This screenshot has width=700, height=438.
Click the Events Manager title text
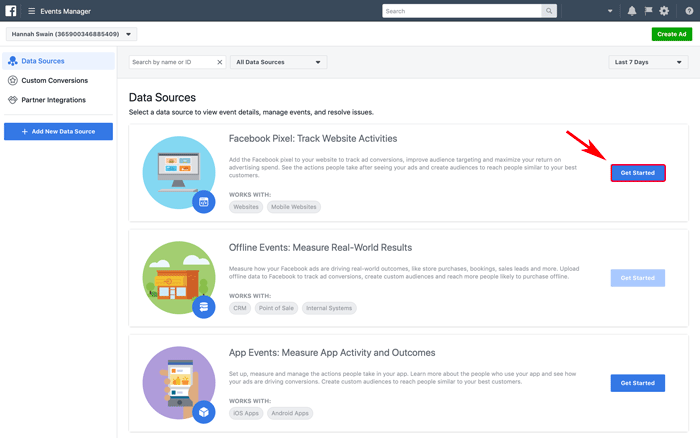(66, 11)
